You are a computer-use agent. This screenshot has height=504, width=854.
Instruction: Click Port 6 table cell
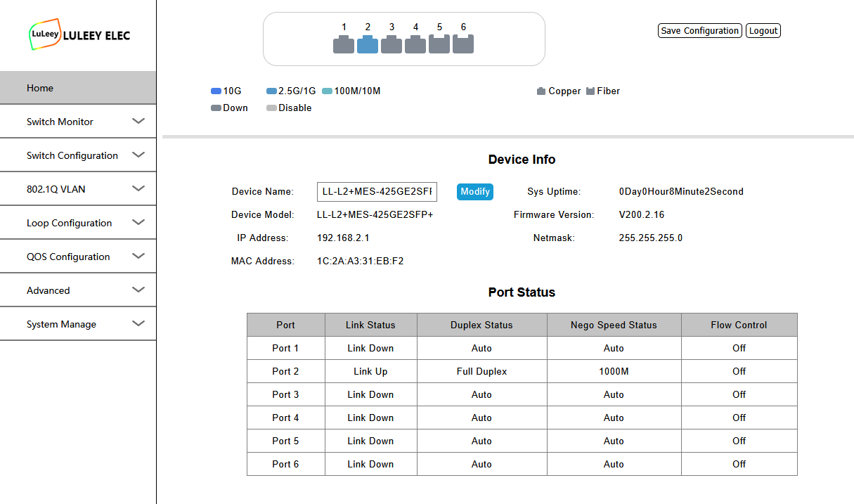[x=286, y=464]
